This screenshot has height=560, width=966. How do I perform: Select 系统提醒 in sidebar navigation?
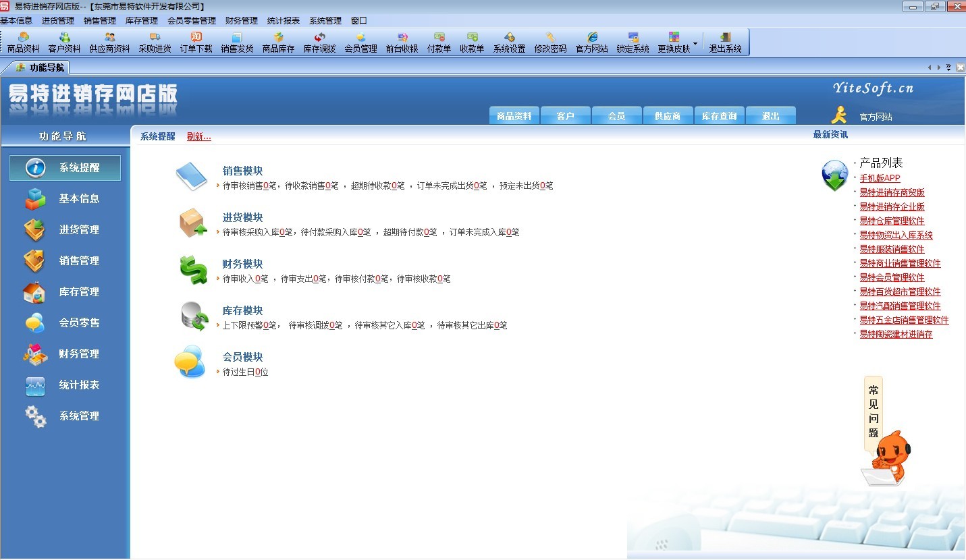[x=65, y=168]
